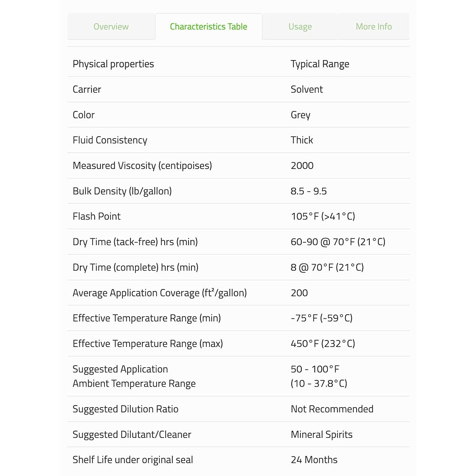Go to the More Info tab
476x476 pixels.
click(374, 27)
